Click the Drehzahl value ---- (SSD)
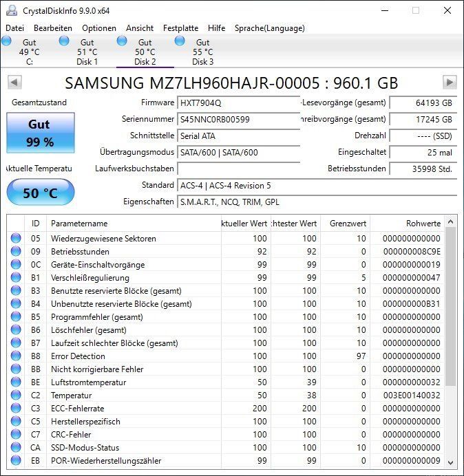 [423, 136]
